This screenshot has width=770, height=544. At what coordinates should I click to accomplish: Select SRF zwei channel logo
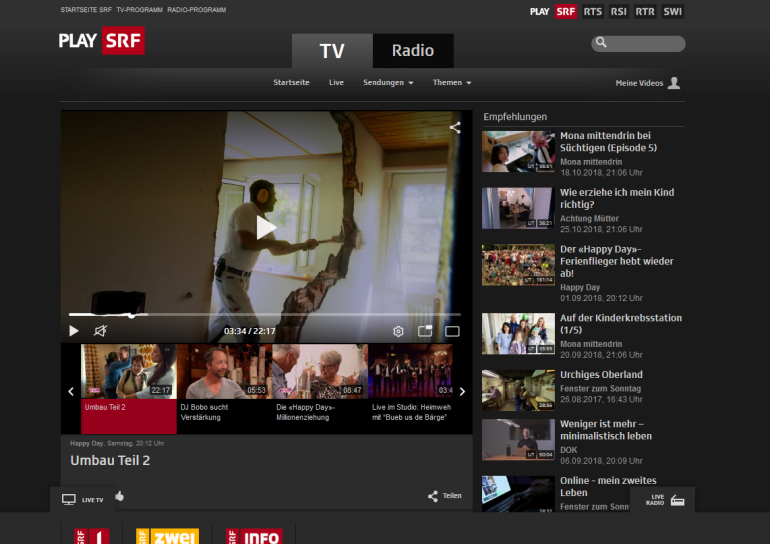167,536
